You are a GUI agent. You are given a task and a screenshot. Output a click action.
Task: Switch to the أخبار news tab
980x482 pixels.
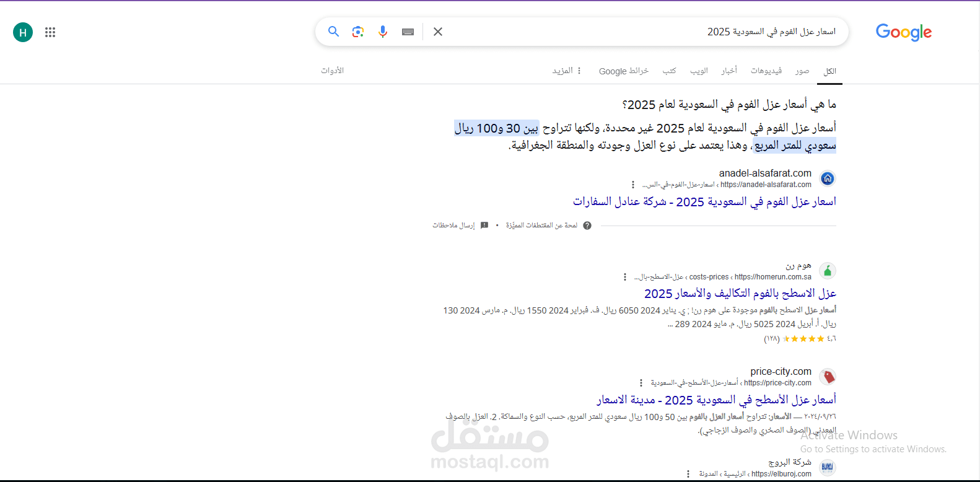(729, 71)
